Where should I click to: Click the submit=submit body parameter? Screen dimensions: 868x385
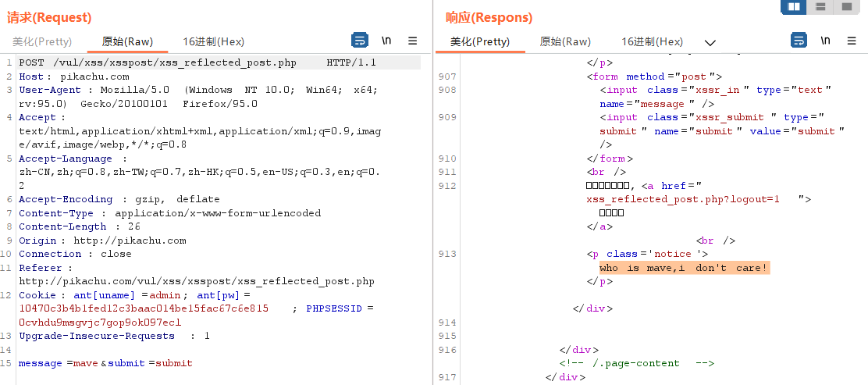pyautogui.click(x=150, y=363)
